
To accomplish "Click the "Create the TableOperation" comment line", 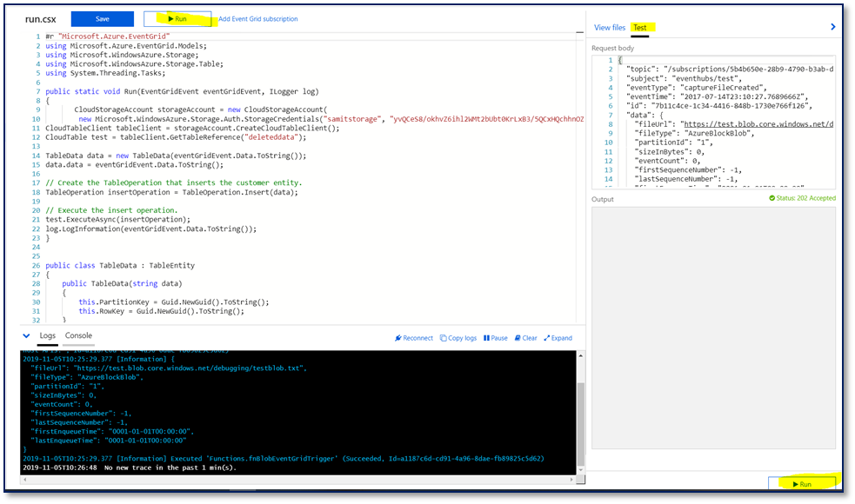I will point(173,183).
